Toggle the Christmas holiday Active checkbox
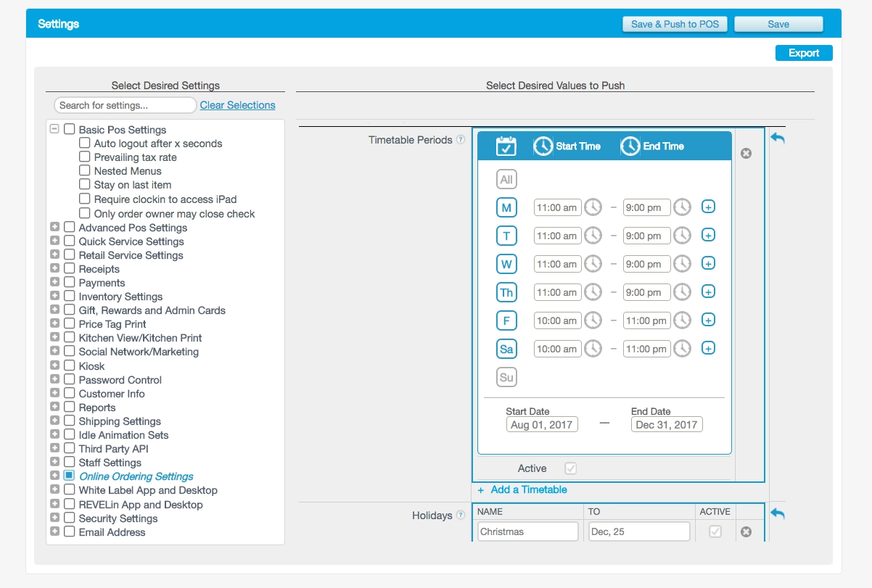872x588 pixels. (x=715, y=531)
